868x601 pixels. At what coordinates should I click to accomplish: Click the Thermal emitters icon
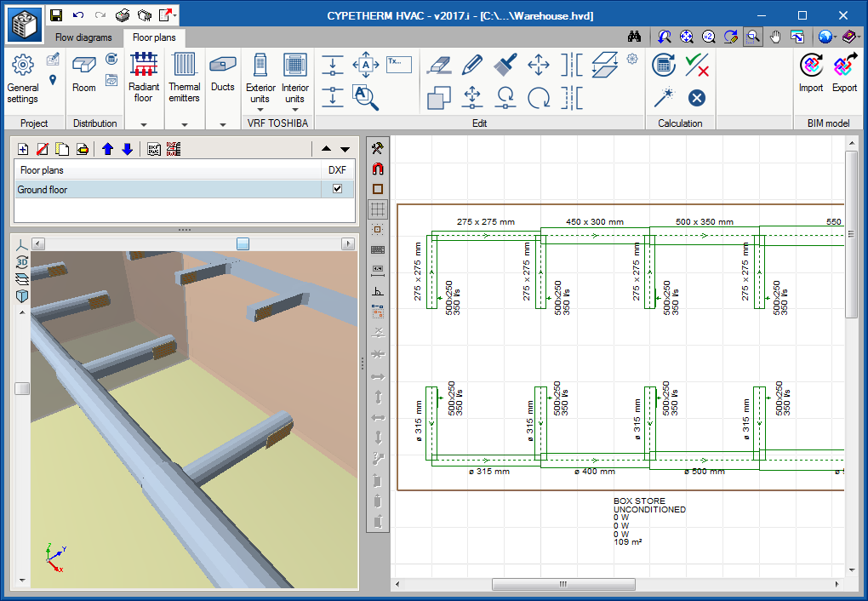pyautogui.click(x=184, y=77)
